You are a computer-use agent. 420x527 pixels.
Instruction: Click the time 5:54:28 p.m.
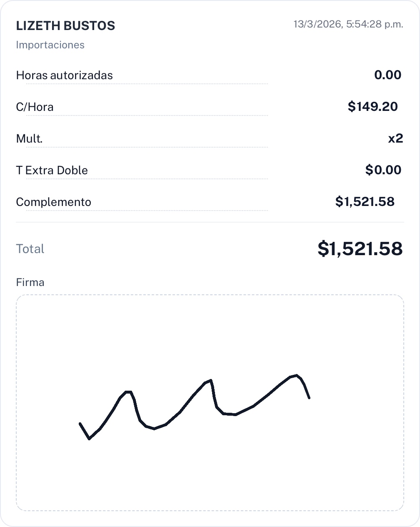coord(375,24)
